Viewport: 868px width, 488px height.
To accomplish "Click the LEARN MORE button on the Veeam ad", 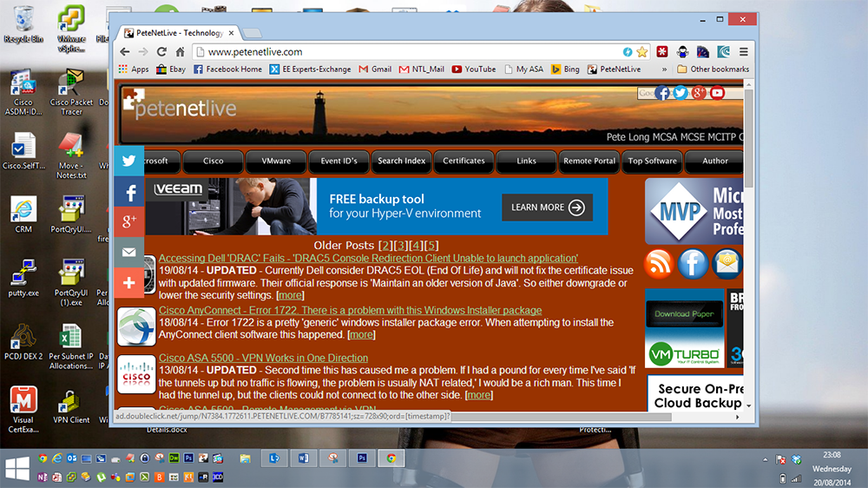I will [548, 208].
